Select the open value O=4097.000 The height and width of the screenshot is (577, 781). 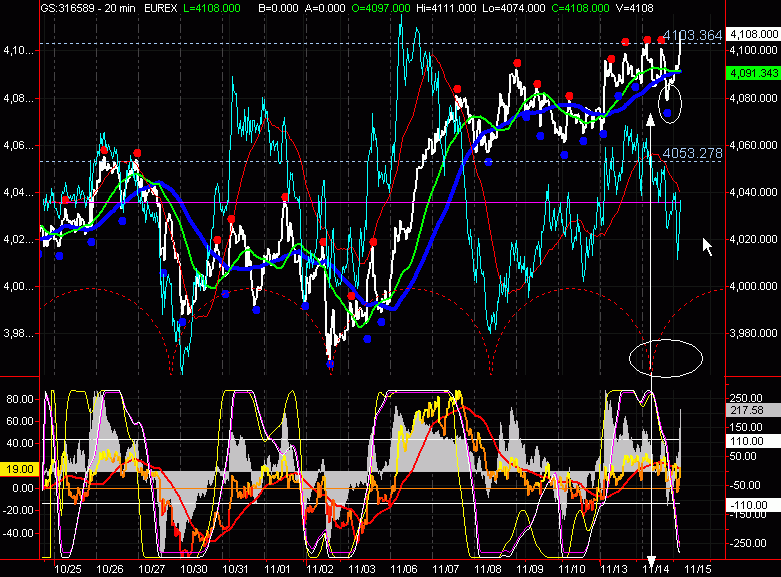(381, 8)
